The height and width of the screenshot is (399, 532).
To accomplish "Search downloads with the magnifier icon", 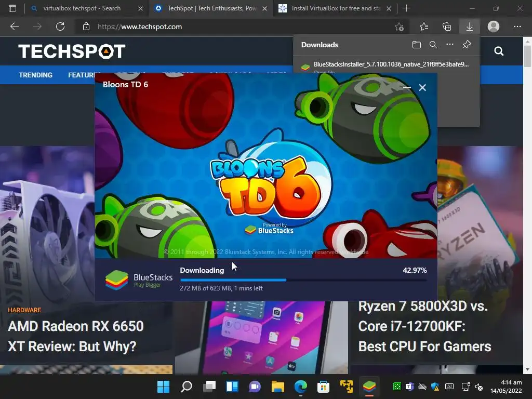I will pos(433,45).
